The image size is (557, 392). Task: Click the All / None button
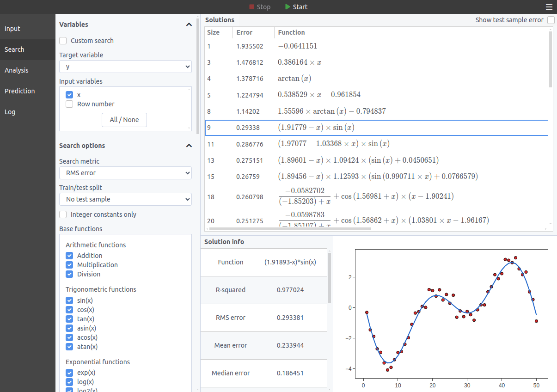124,120
